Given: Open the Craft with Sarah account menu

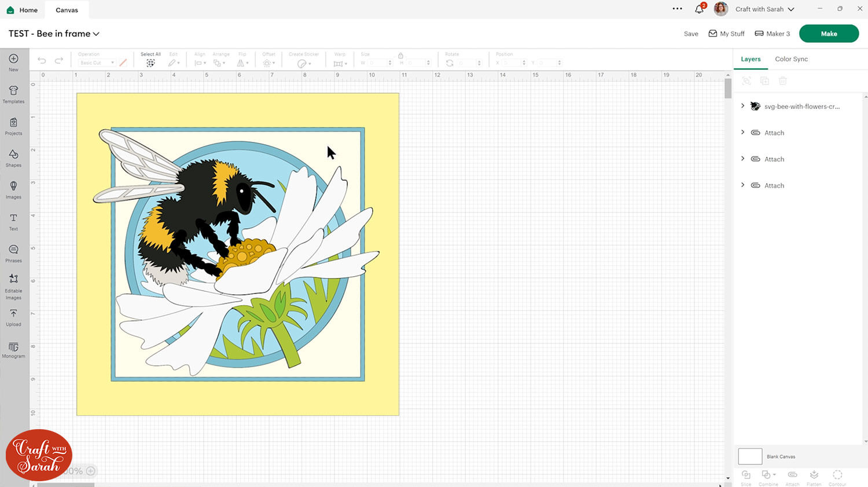Looking at the screenshot, I should coord(765,9).
